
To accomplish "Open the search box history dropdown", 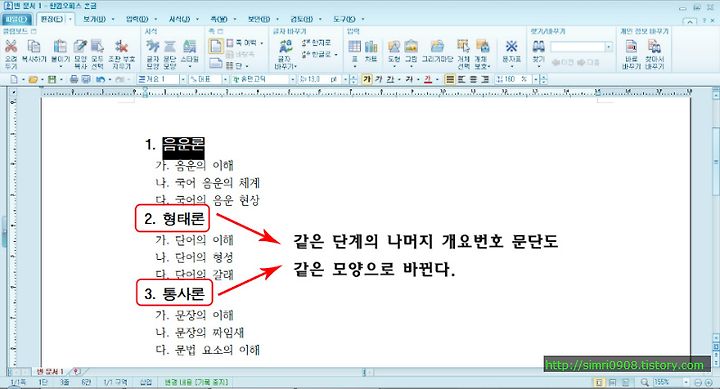I will pyautogui.click(x=609, y=47).
